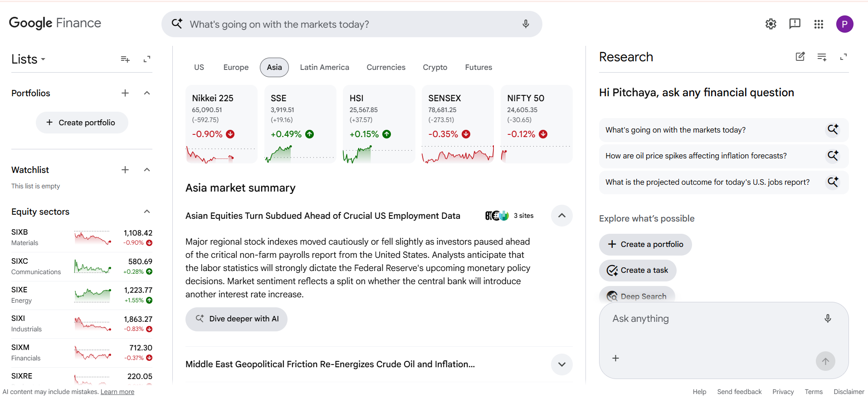This screenshot has width=868, height=399.
Task: Open the Currencies tab
Action: click(386, 67)
